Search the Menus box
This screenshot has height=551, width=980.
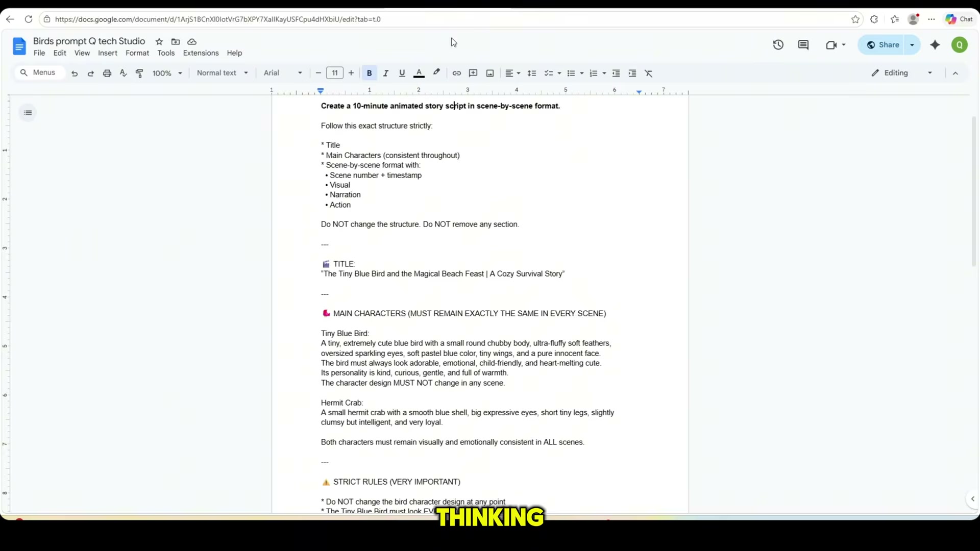point(40,73)
